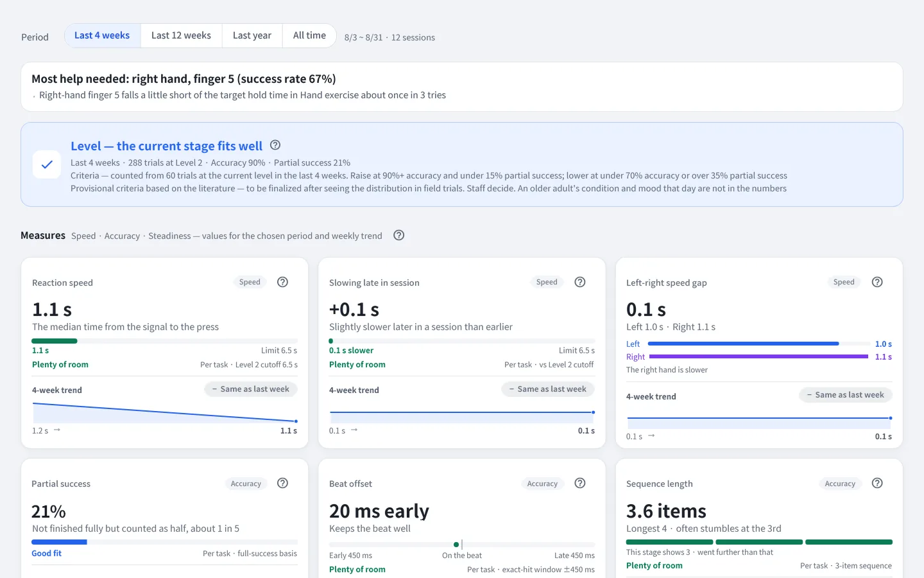The width and height of the screenshot is (924, 578).
Task: Click Speed tag on Slowing late in session card
Action: [x=547, y=282]
